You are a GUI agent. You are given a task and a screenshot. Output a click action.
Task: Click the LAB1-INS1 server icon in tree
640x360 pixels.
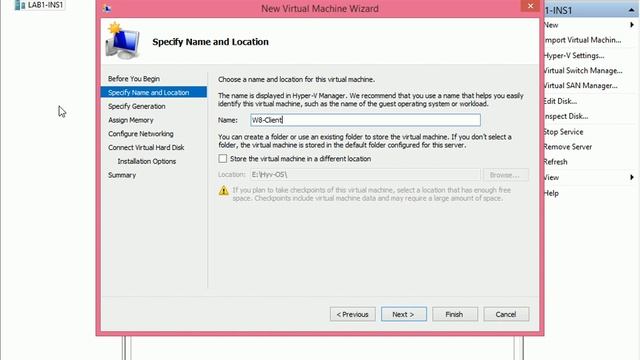[20, 5]
